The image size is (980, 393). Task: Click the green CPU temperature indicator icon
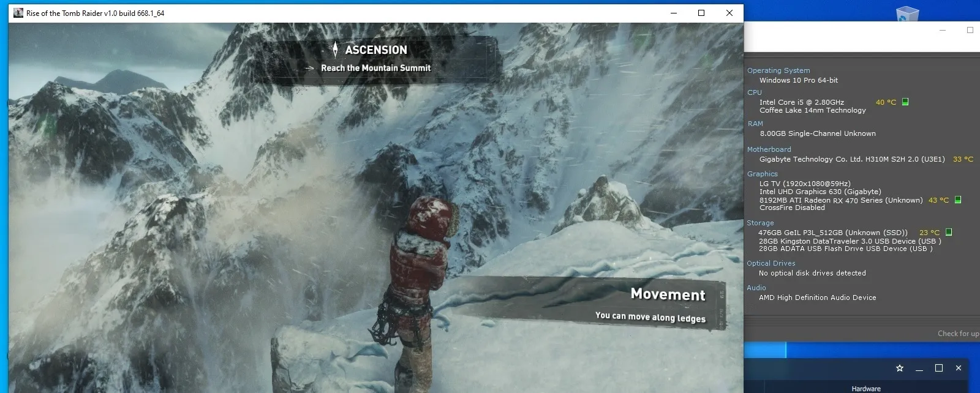tap(905, 102)
